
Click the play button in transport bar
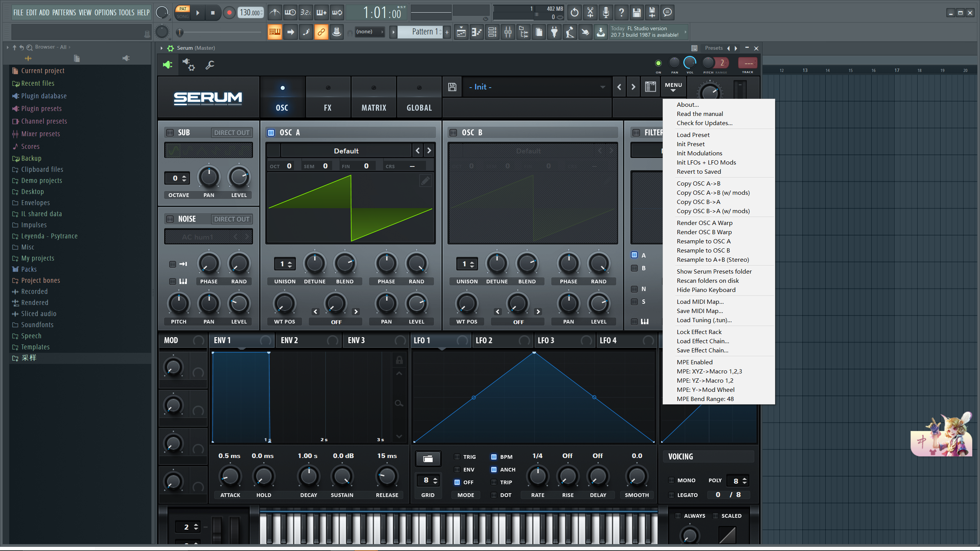pos(198,13)
